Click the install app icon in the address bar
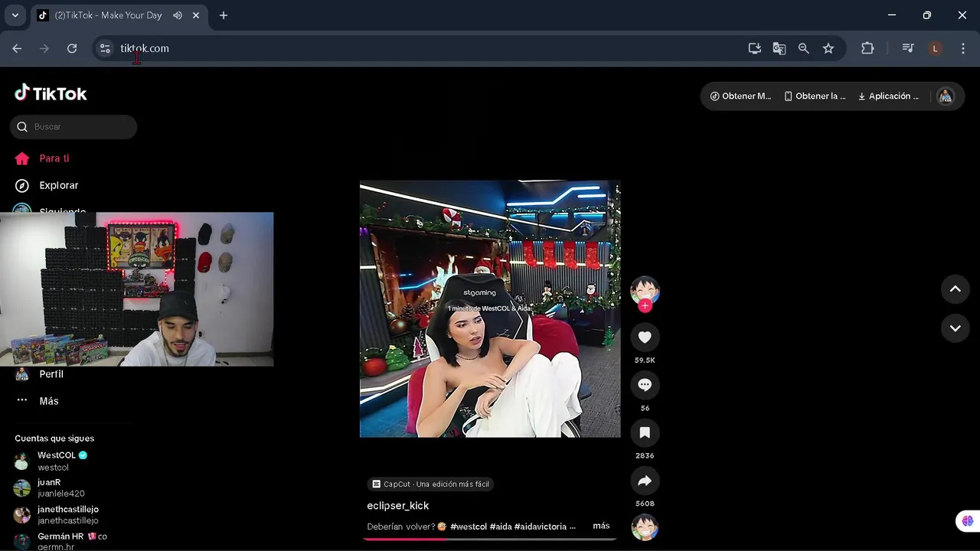The image size is (980, 551). [x=755, y=48]
